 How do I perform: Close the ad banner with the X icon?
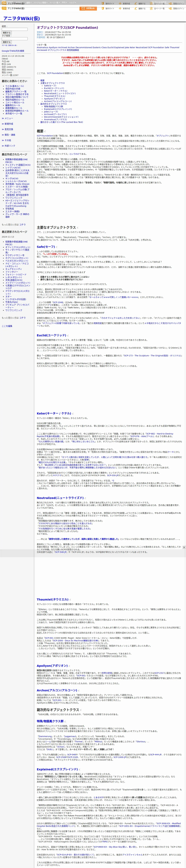tap(184, 548)
